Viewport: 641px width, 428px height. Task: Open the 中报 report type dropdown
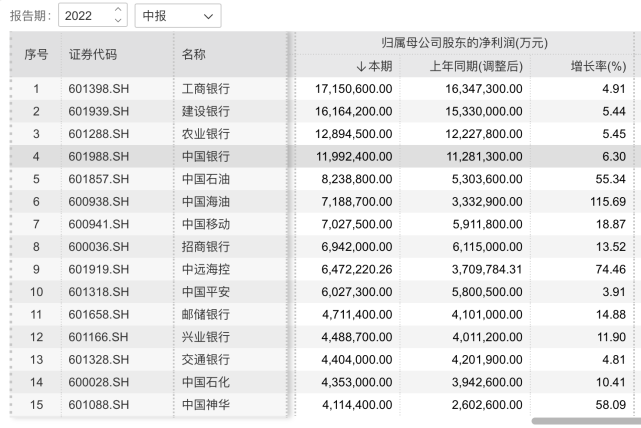tap(177, 16)
